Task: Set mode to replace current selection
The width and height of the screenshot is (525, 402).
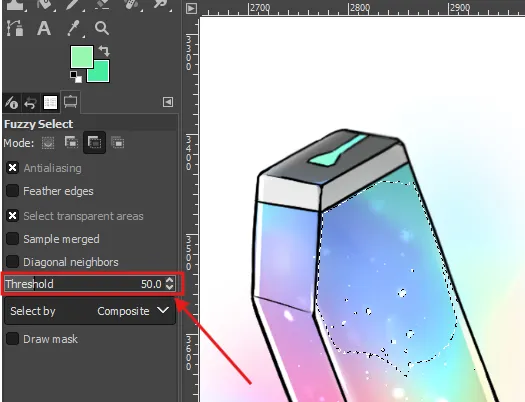Action: click(48, 143)
